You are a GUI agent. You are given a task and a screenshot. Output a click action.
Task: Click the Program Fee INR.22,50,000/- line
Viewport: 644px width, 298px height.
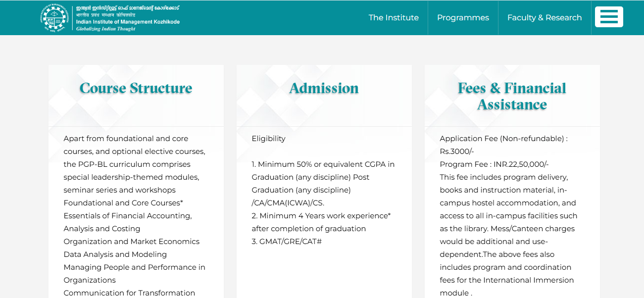pyautogui.click(x=494, y=164)
